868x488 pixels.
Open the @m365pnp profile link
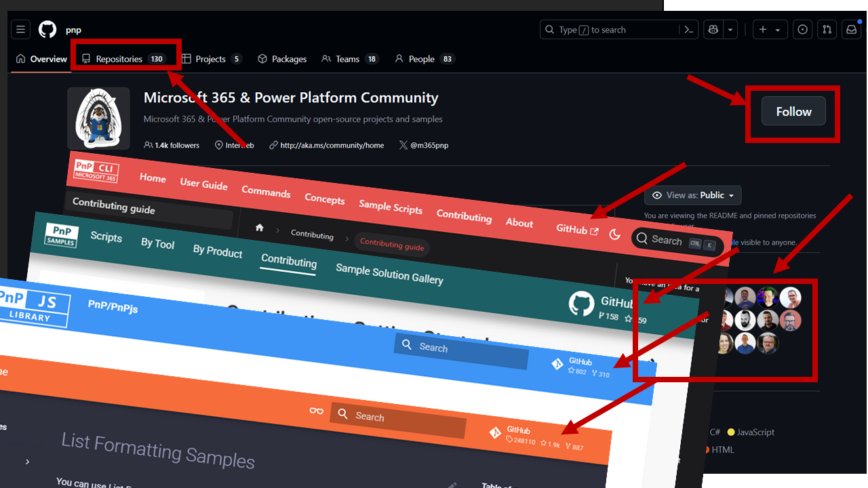424,145
